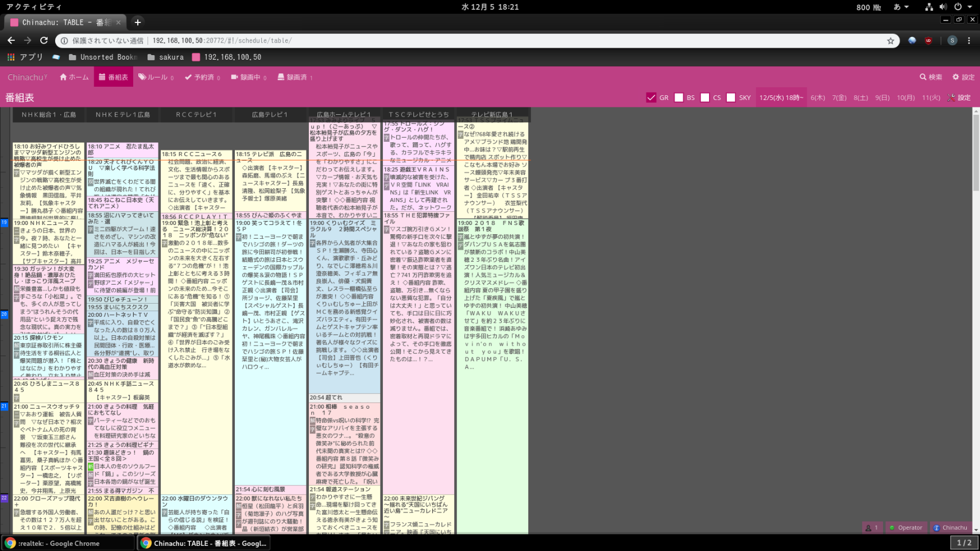Bookmark this page with star icon
Viewport: 980px width, 551px height.
(890, 41)
